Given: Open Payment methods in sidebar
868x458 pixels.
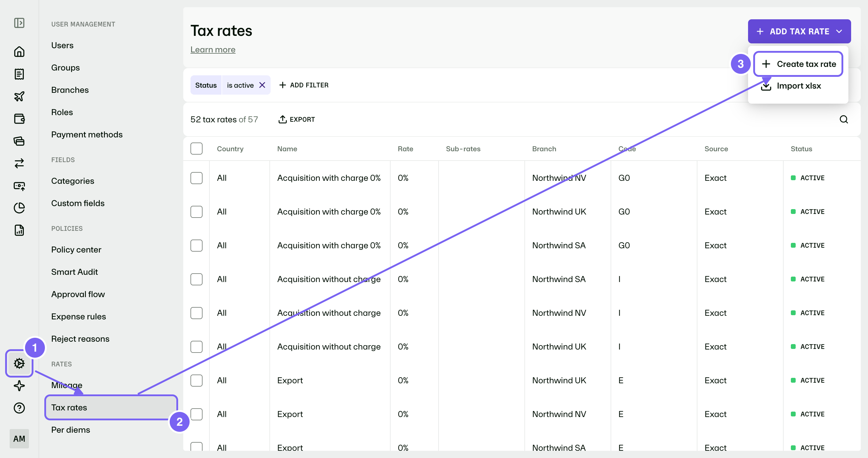Looking at the screenshot, I should [87, 134].
